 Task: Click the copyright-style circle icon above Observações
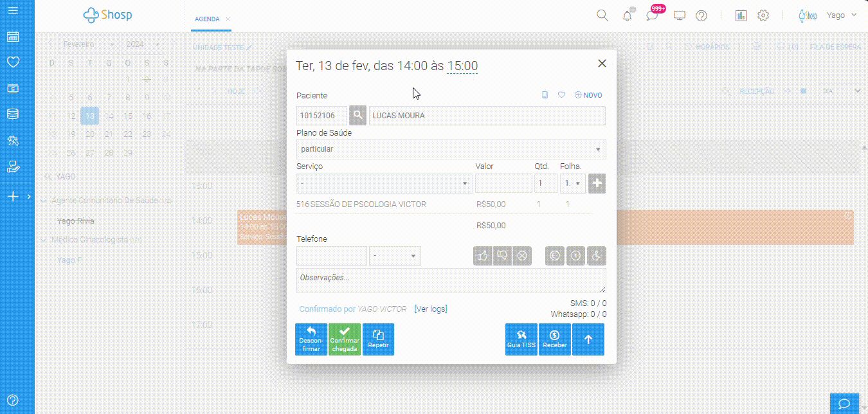click(x=554, y=255)
